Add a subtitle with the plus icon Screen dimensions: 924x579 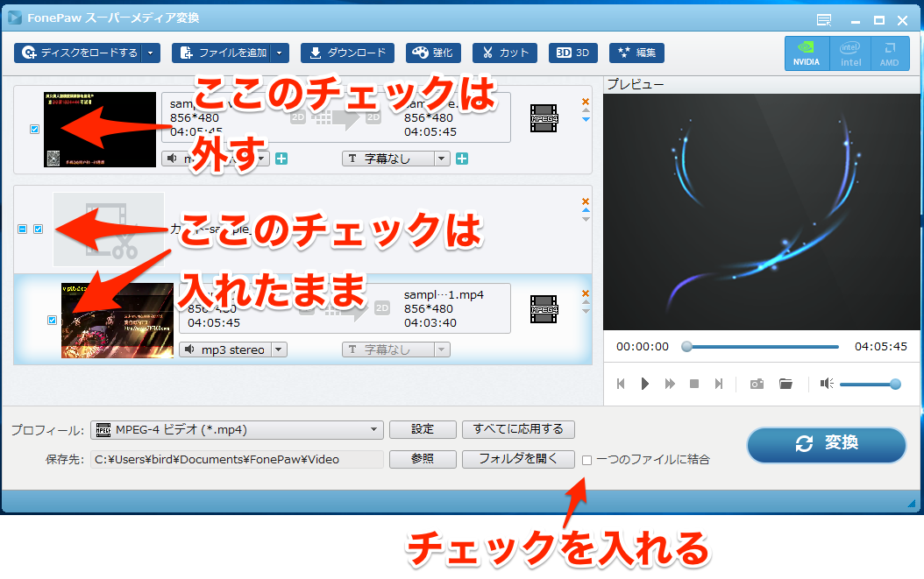coord(462,159)
